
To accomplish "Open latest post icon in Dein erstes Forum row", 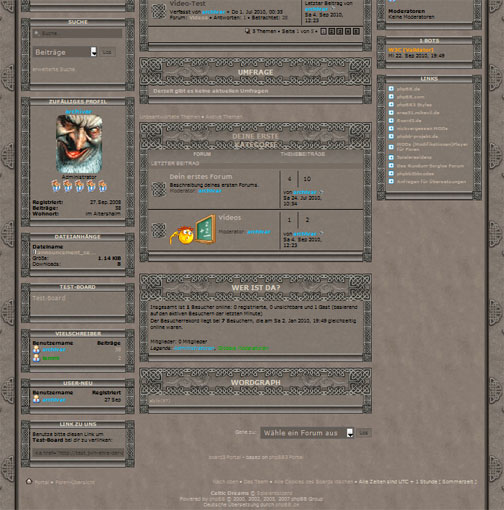I will click(321, 192).
